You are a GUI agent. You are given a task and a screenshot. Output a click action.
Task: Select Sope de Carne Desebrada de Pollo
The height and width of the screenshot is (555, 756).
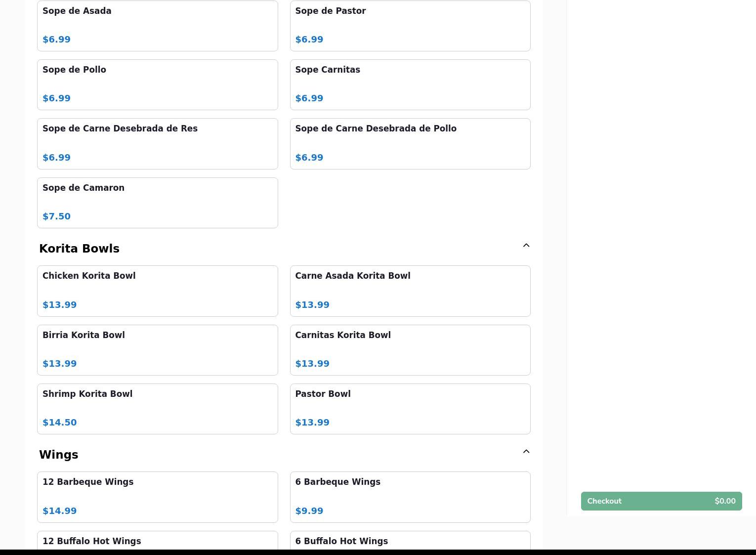tap(410, 144)
